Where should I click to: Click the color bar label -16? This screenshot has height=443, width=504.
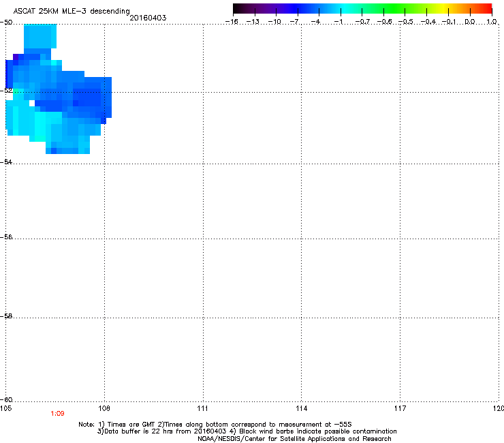[x=232, y=22]
